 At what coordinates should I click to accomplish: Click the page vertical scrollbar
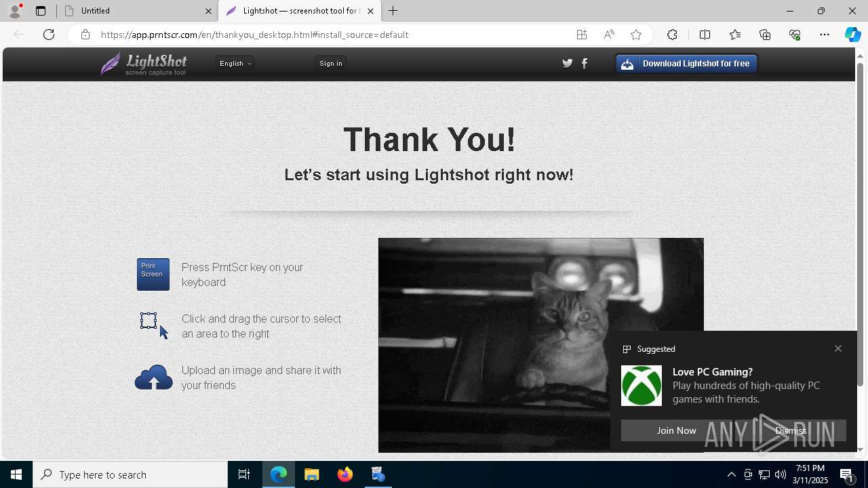(861, 224)
